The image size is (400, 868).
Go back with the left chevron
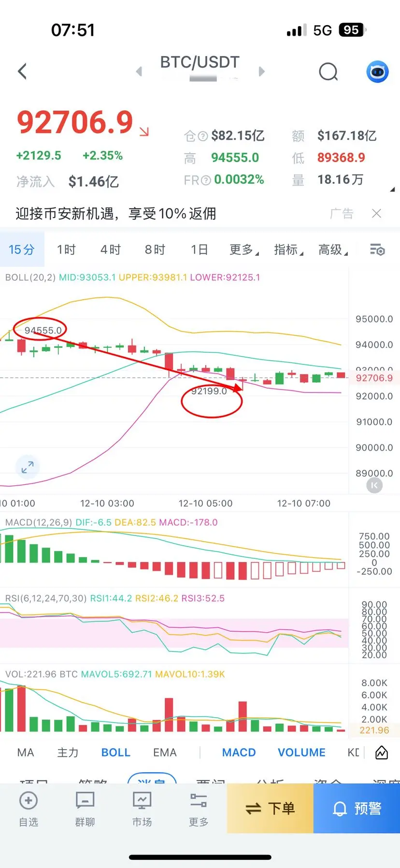[x=22, y=72]
